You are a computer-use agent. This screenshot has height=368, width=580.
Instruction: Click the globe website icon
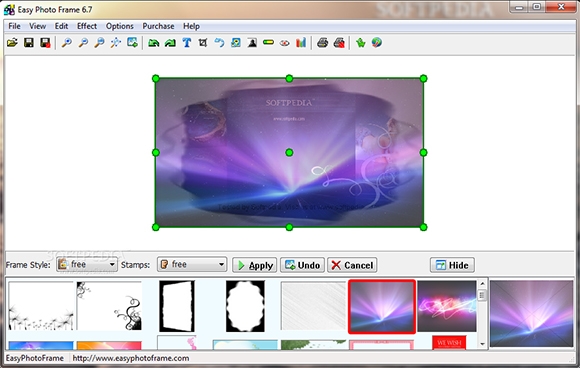pyautogui.click(x=377, y=43)
